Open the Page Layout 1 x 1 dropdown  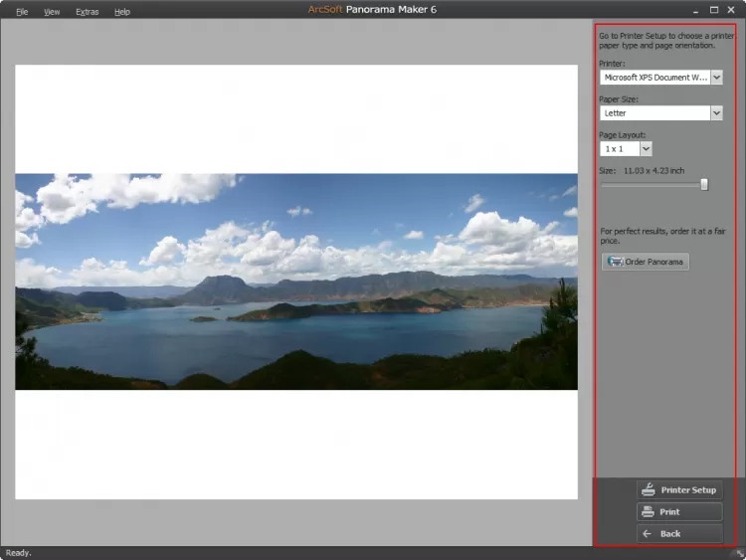click(646, 148)
